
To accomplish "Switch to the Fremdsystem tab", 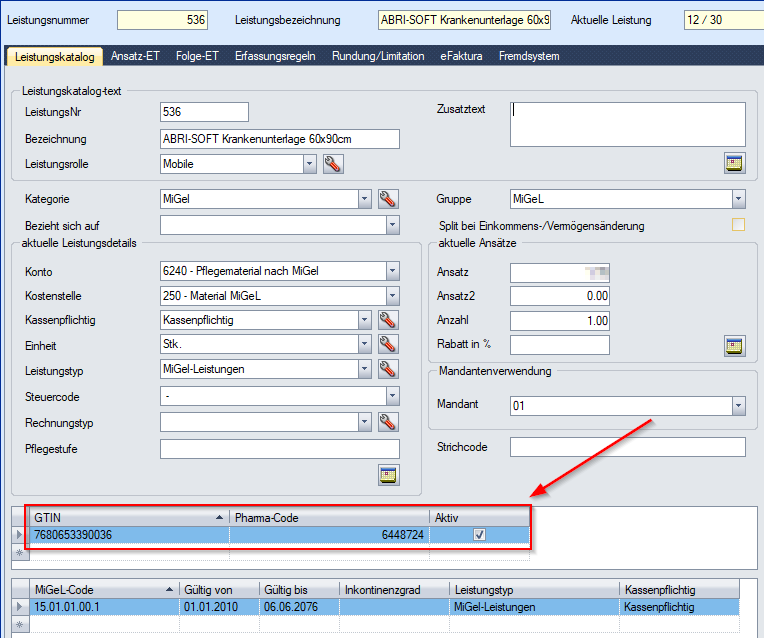I will click(x=529, y=56).
